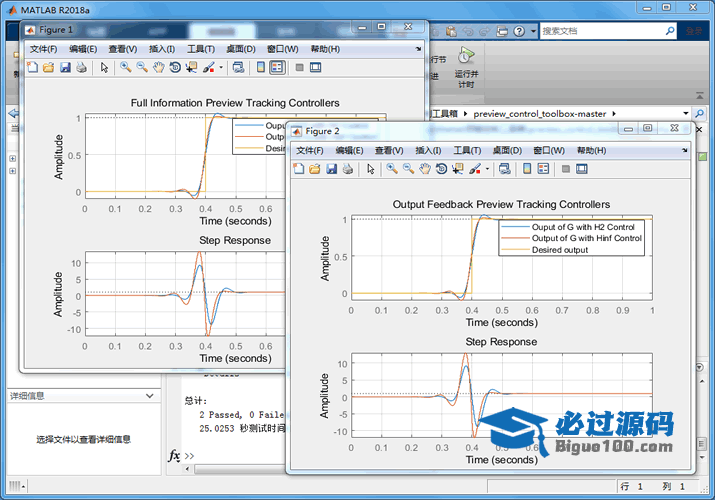Click Show Plot Tools icon in Figure 2
Screen dimensions: 715x500
(x=582, y=169)
